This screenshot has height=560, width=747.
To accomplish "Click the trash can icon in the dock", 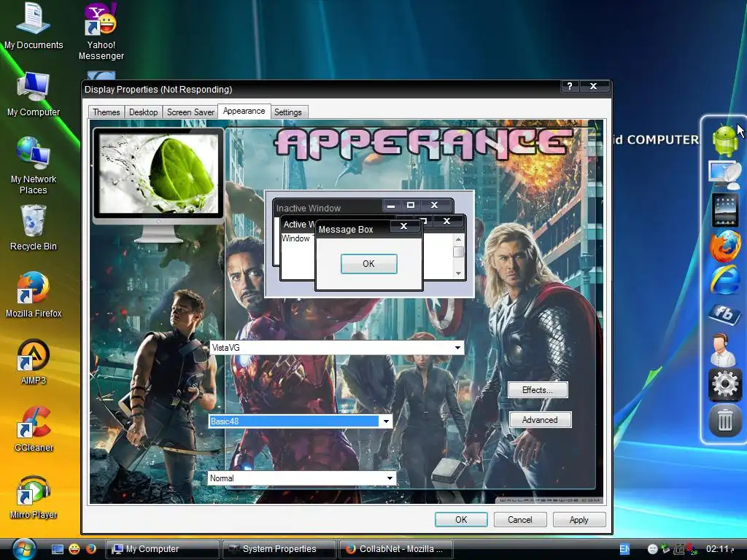I will (724, 420).
